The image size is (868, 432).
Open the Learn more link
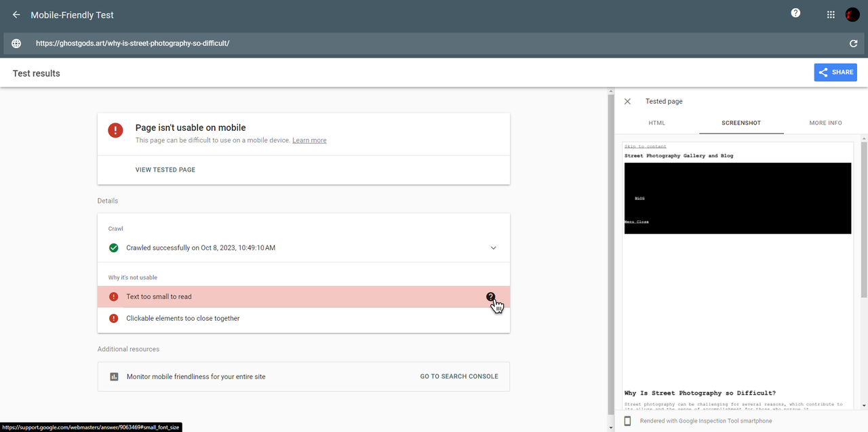pos(309,140)
